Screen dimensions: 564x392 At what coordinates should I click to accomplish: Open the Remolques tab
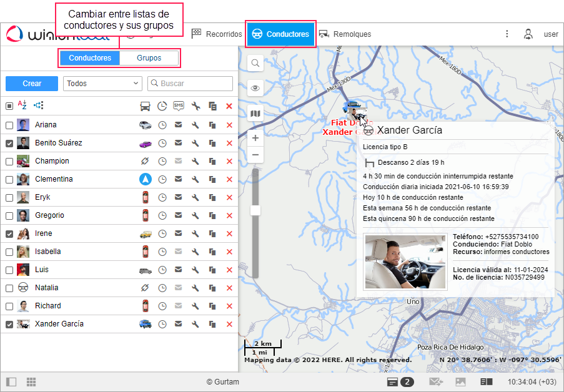pyautogui.click(x=345, y=34)
